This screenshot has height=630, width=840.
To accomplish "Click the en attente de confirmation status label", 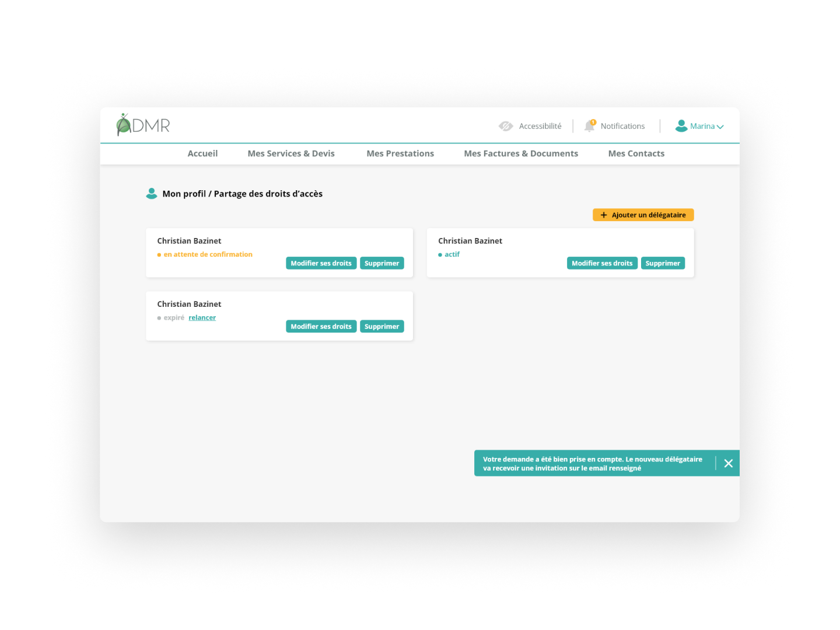I will pos(208,254).
